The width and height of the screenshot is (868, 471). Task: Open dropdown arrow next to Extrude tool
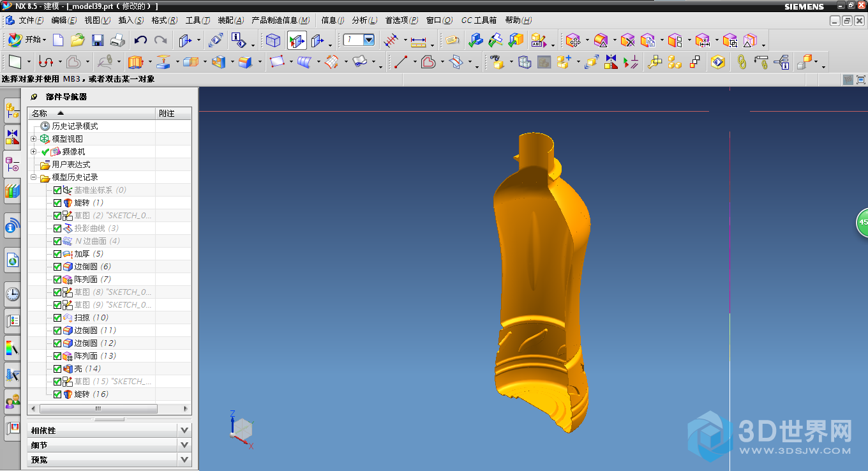pos(149,62)
